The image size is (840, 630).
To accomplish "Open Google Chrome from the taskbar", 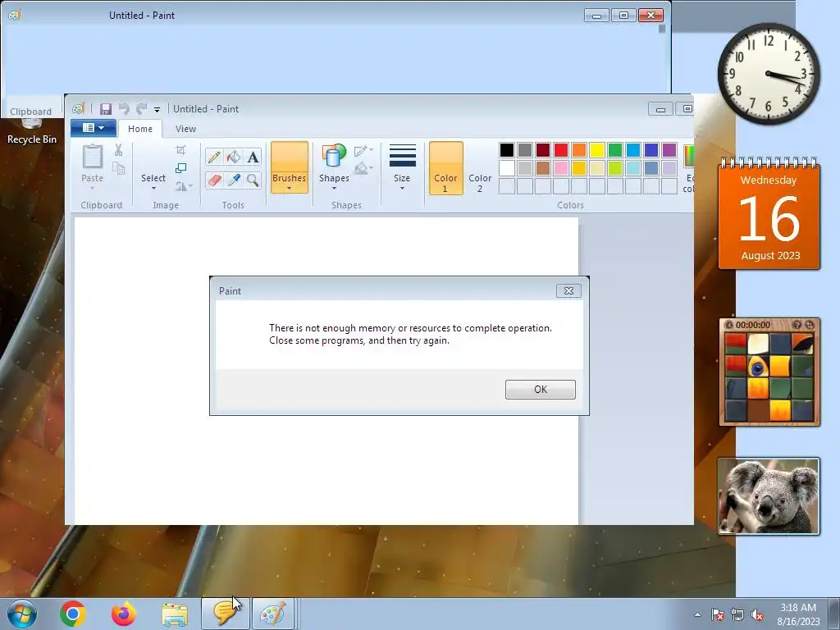I will (x=73, y=614).
